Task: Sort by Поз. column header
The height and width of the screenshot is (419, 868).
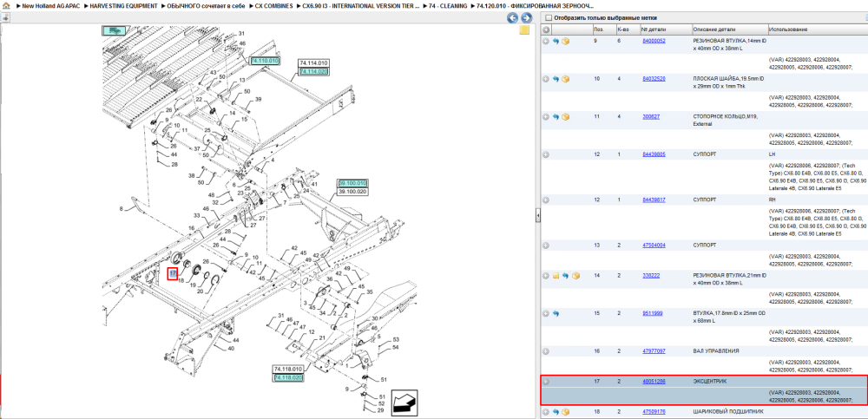Action: pyautogui.click(x=598, y=29)
